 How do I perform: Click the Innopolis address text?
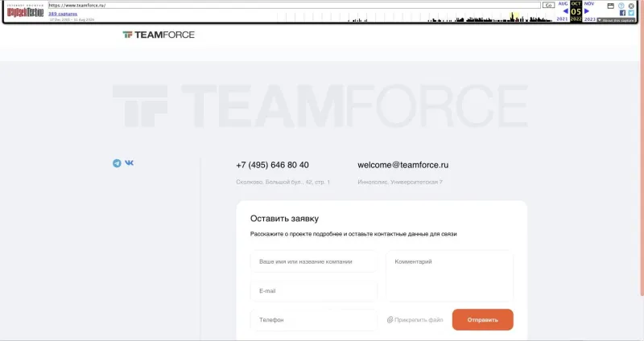(400, 182)
